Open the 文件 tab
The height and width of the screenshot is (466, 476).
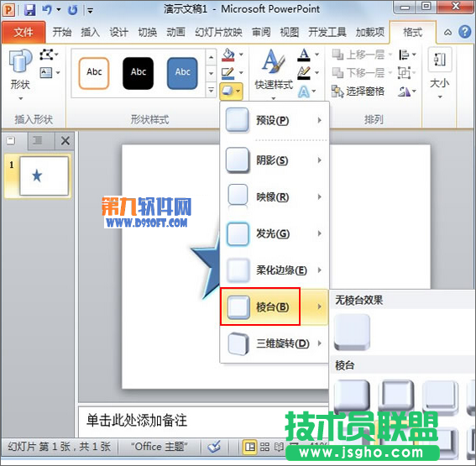point(24,32)
